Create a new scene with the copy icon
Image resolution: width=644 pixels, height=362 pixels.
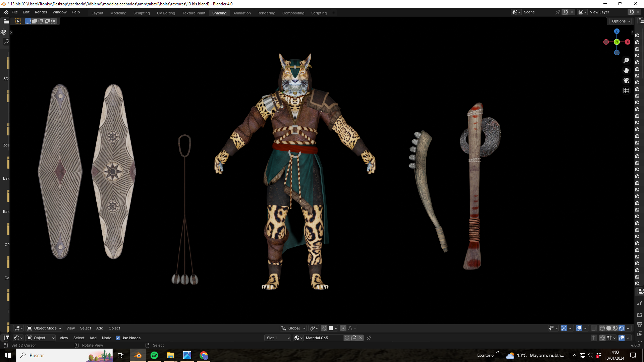pos(565,12)
